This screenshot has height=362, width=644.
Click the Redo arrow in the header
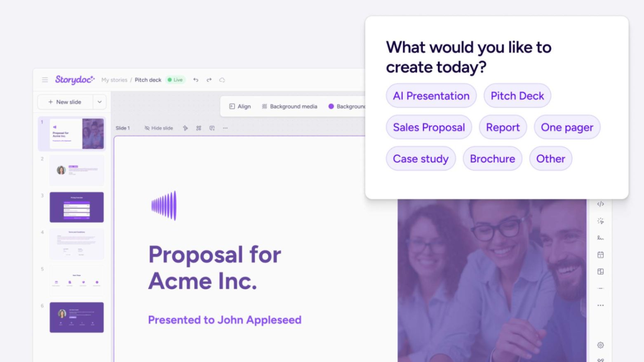209,80
